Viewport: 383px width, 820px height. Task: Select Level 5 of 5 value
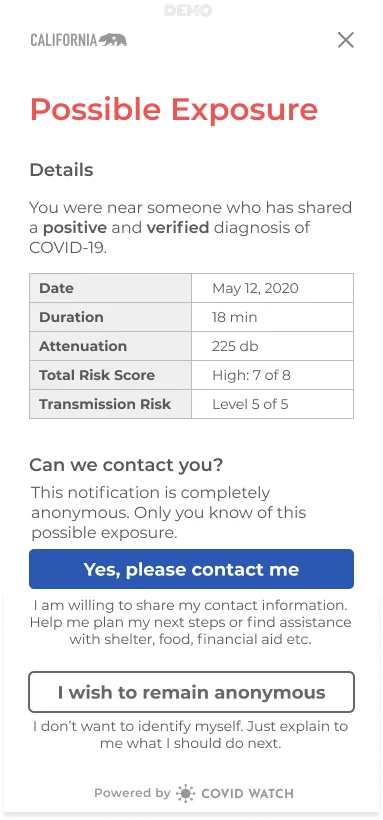(250, 404)
